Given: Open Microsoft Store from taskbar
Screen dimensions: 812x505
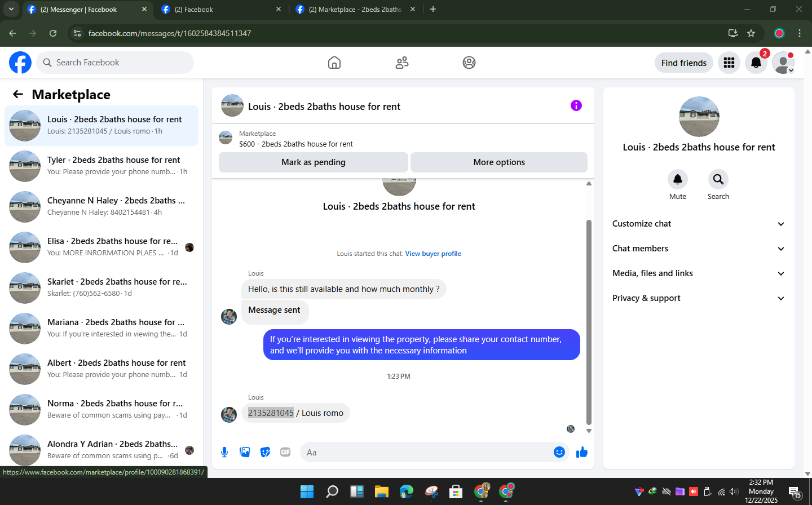Looking at the screenshot, I should tap(456, 491).
